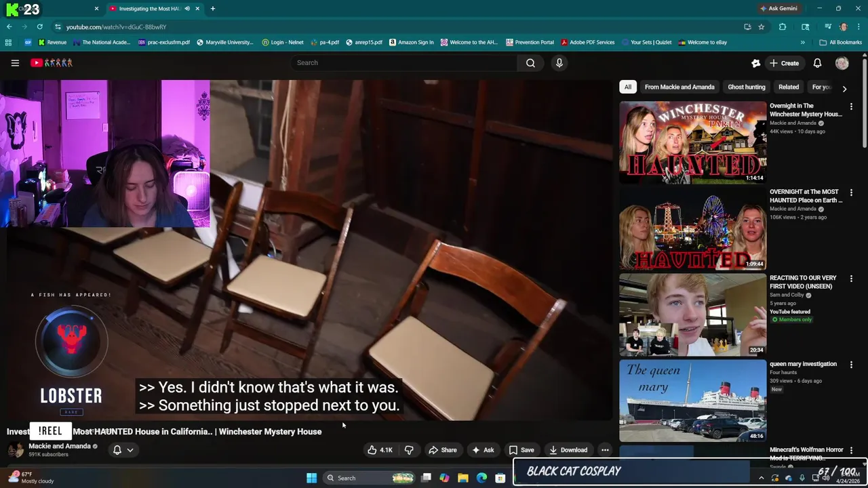The image size is (868, 488).
Task: Open options menu for Winchester Part 2 video
Action: (851, 106)
